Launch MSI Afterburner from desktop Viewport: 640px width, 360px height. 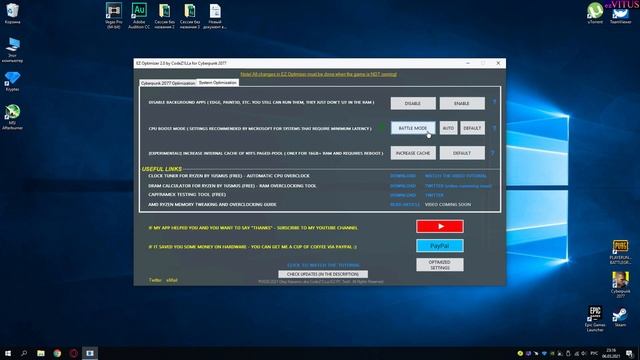click(x=13, y=117)
